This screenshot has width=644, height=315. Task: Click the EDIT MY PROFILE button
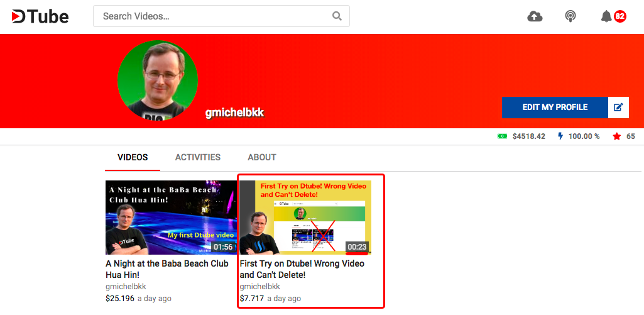pos(555,108)
